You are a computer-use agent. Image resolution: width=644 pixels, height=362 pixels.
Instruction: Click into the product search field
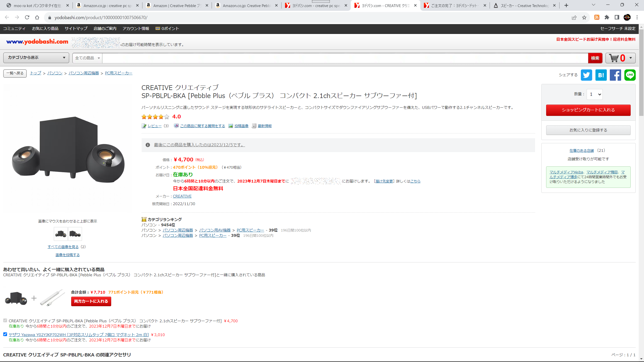pos(345,58)
